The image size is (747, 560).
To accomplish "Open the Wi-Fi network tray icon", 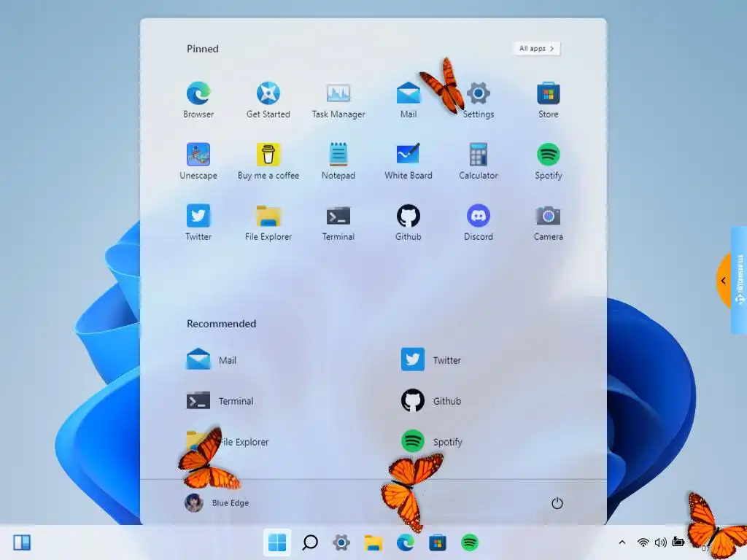I will tap(643, 542).
